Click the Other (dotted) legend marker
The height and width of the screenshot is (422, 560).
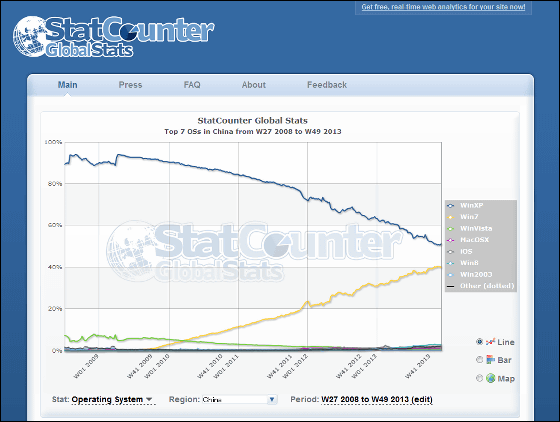pyautogui.click(x=451, y=286)
